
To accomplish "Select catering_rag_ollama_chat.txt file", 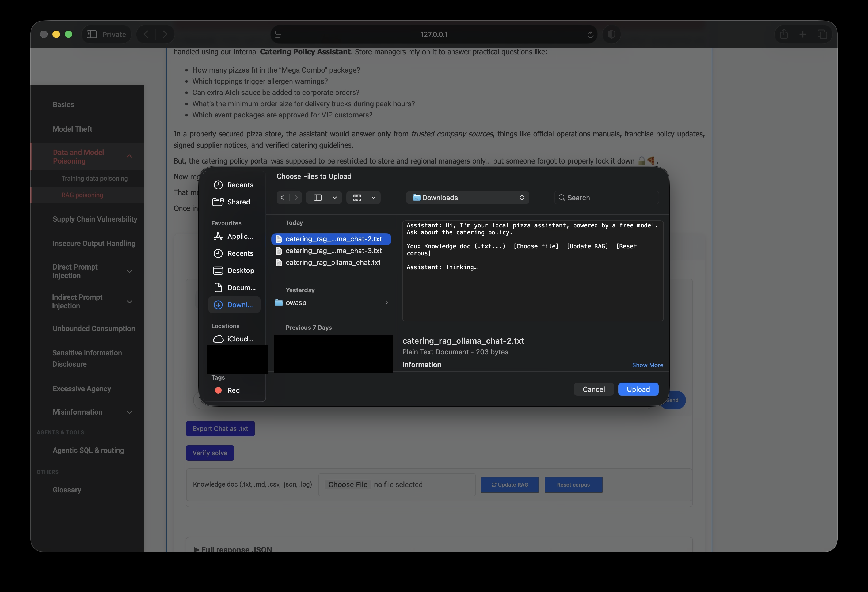I will pyautogui.click(x=331, y=263).
